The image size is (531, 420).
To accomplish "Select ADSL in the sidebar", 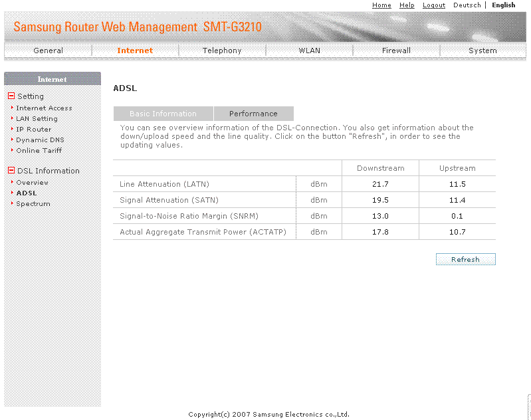I will click(27, 193).
